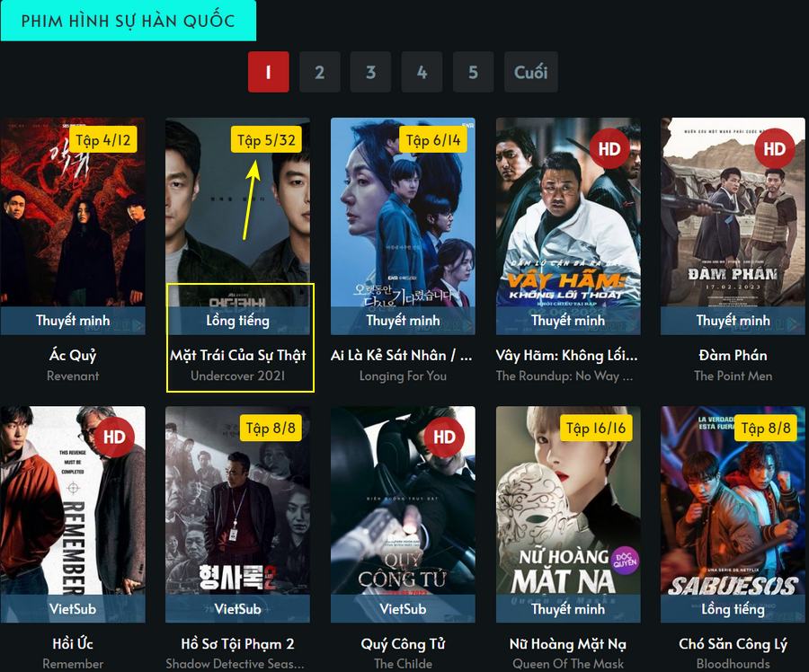Click Thuyết minh label on Ác Quỷ

73,321
